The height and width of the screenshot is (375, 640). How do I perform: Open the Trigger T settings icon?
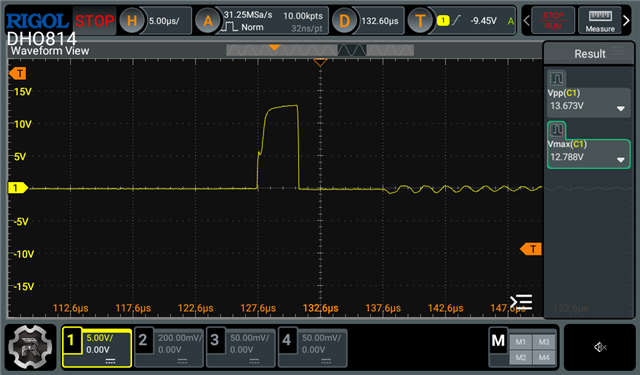(x=420, y=20)
